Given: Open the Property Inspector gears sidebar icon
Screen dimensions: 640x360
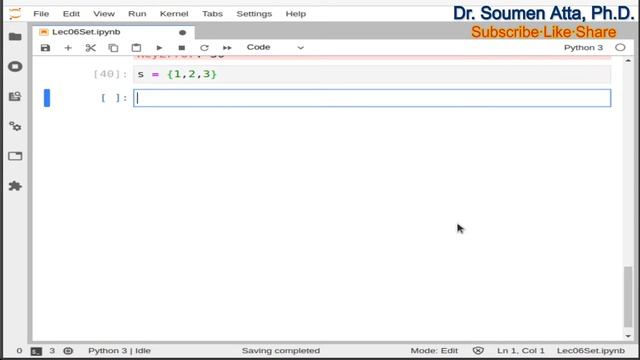Looking at the screenshot, I should point(15,126).
